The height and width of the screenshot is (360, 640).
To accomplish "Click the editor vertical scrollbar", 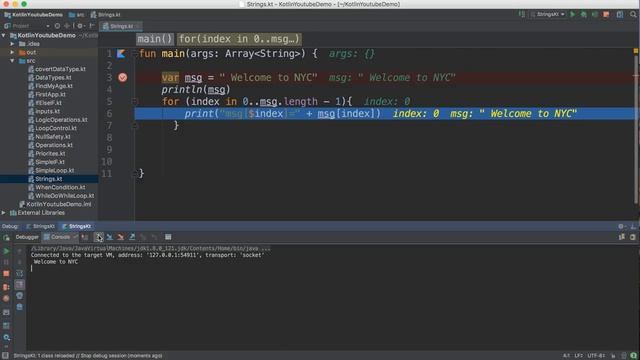I will [x=636, y=129].
